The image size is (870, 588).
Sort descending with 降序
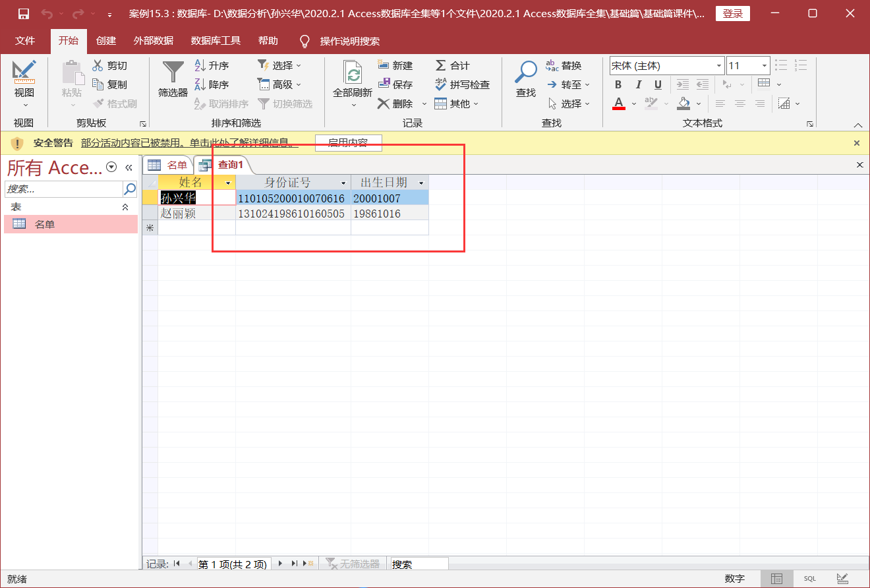pos(212,84)
